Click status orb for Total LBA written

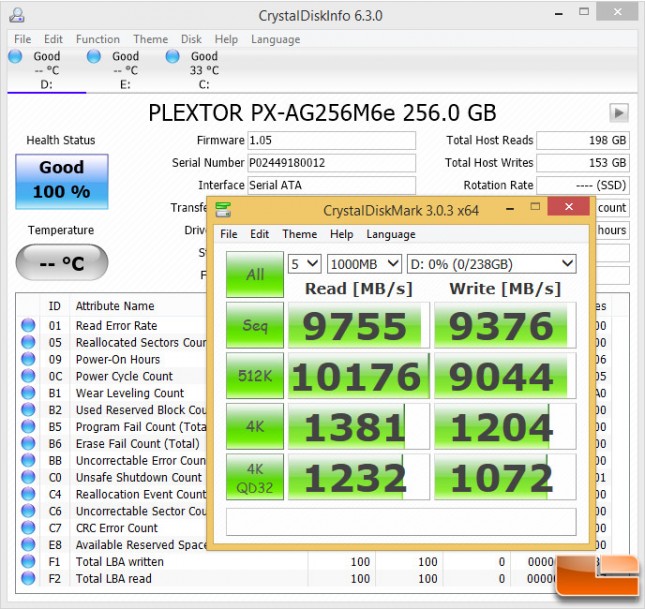[28, 561]
